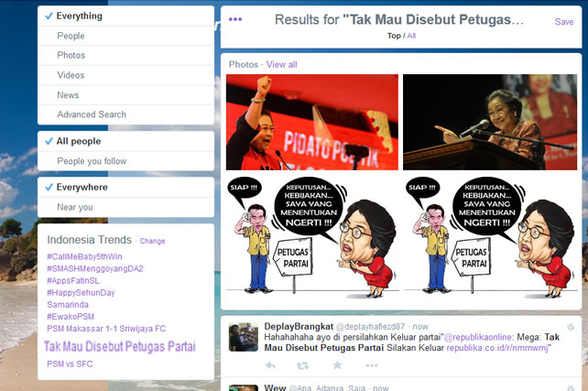Open Advanced Search

pos(92,114)
